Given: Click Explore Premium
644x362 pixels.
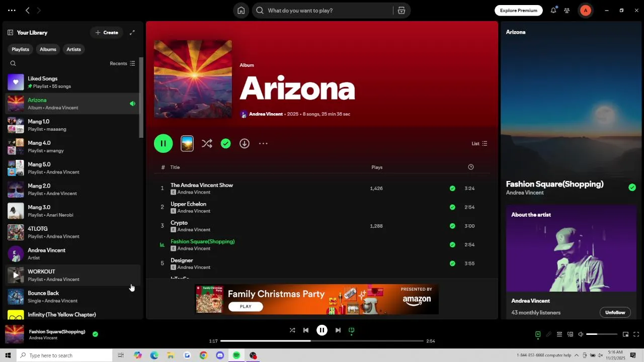Looking at the screenshot, I should [518, 11].
